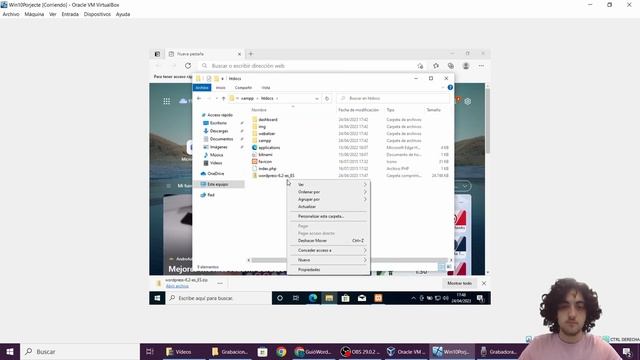Open the Máquina menu in VirtualBox
Screen dimensions: 640x360
coord(34,14)
